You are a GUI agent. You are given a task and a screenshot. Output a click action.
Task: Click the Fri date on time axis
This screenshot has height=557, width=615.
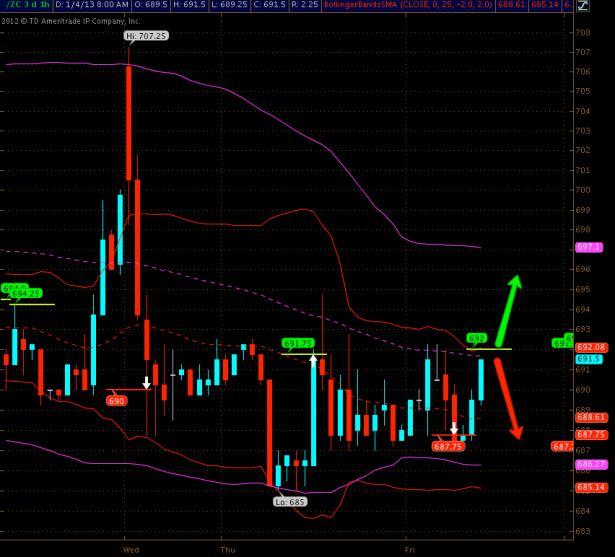(410, 550)
